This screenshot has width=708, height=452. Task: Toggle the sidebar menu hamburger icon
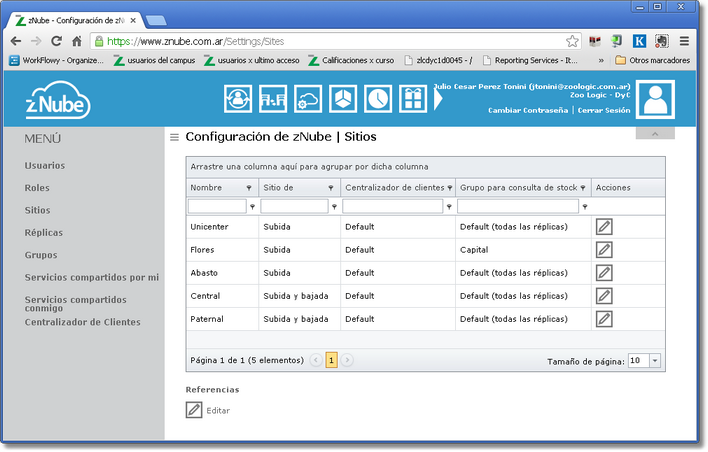(174, 137)
